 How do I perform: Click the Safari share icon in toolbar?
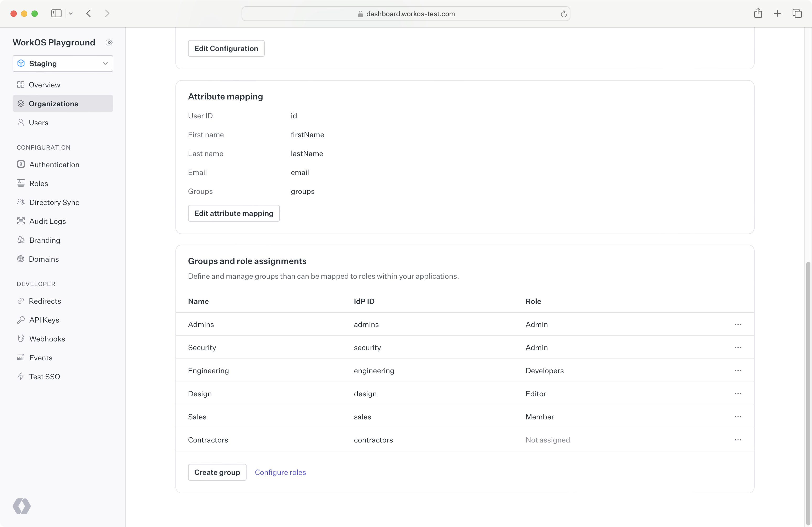click(x=758, y=13)
